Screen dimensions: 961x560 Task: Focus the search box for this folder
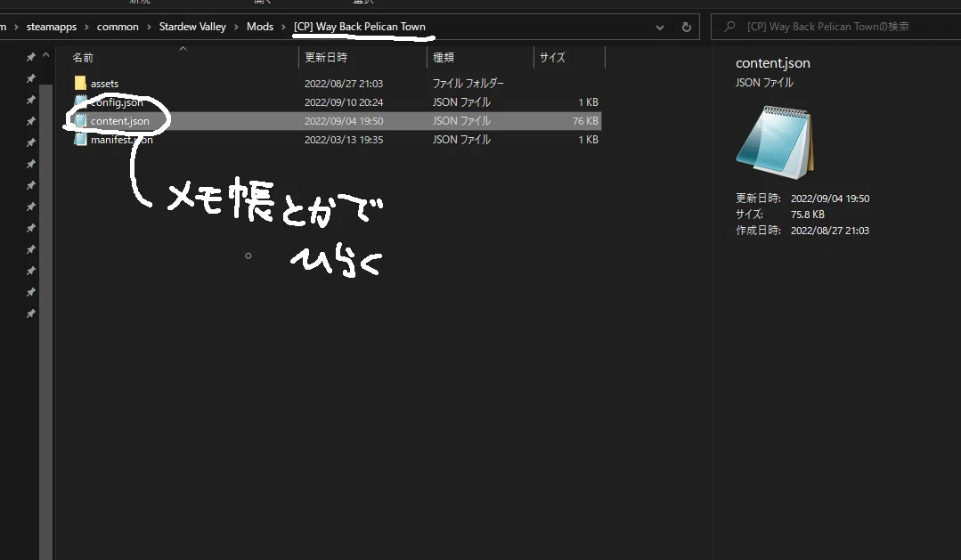pyautogui.click(x=836, y=27)
